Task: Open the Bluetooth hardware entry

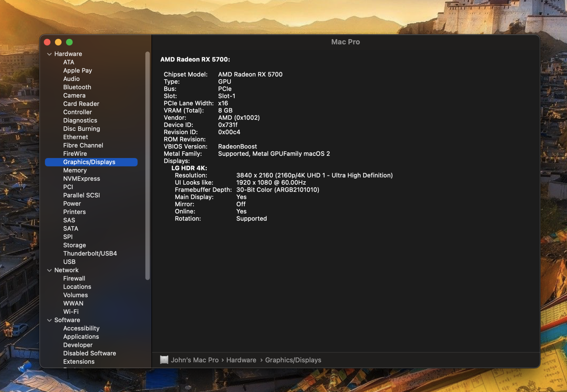Action: tap(77, 87)
